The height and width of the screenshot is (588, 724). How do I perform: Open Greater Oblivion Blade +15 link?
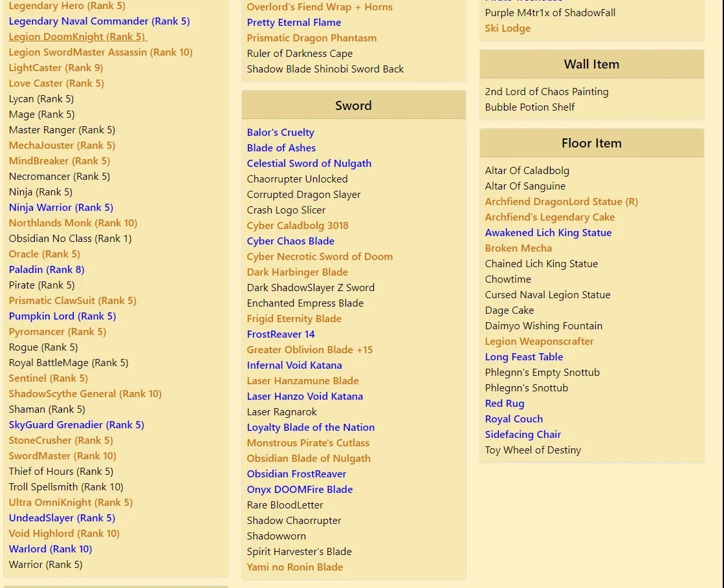(310, 350)
